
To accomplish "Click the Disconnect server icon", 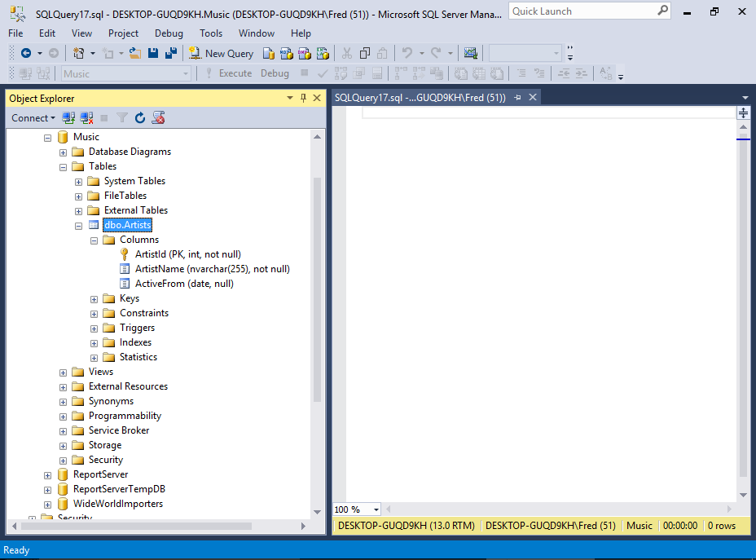I will (86, 117).
